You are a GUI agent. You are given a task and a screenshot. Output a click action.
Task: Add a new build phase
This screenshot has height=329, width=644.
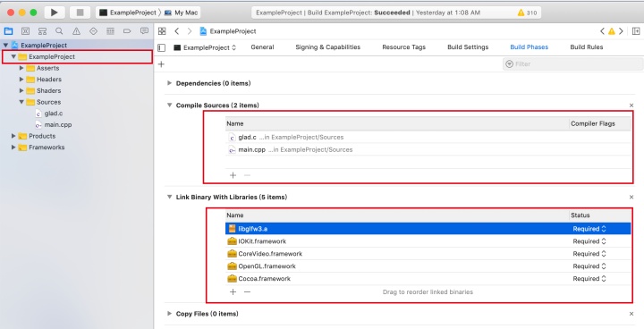pos(161,64)
